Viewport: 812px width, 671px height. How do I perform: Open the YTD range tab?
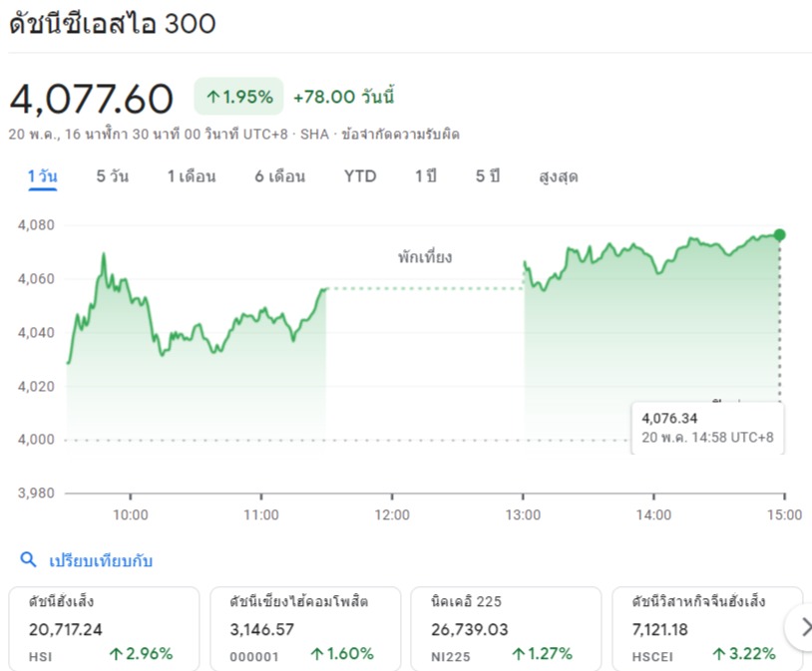(360, 176)
